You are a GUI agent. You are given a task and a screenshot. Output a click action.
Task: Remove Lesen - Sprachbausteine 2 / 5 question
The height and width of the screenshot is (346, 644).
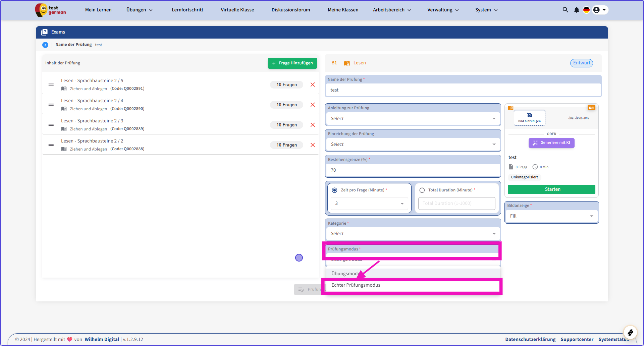313,84
